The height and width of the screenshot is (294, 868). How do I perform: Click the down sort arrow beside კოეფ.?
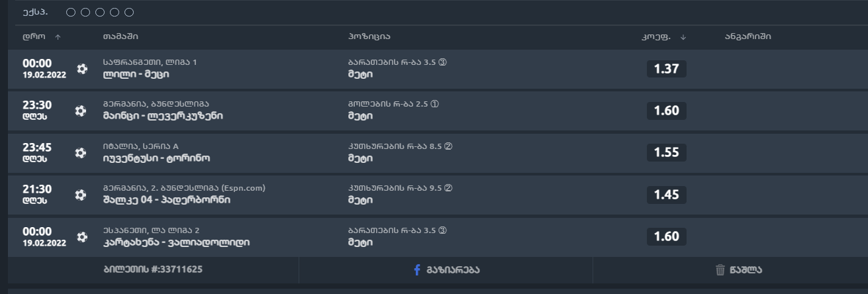683,37
